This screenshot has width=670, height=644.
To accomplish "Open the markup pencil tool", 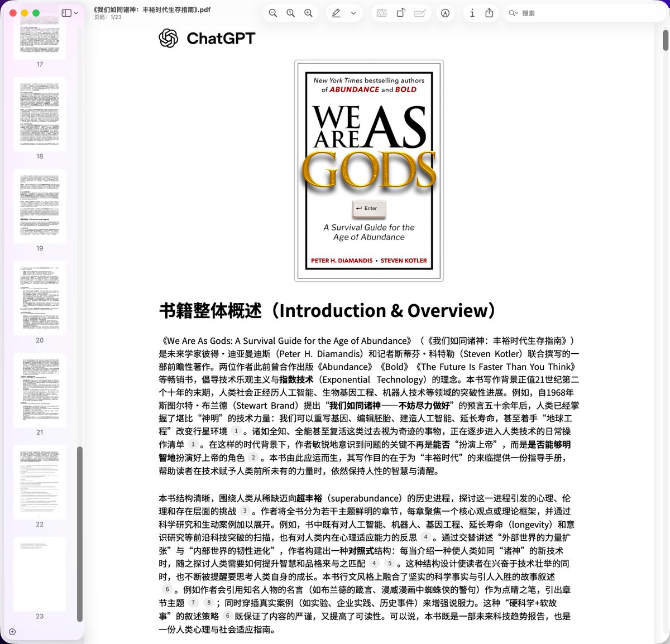I will point(336,12).
